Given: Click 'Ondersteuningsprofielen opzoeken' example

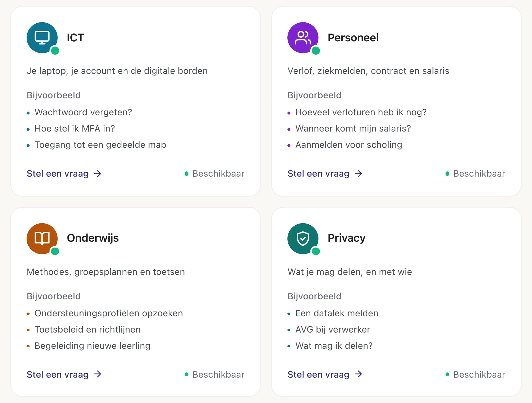Looking at the screenshot, I should point(109,313).
